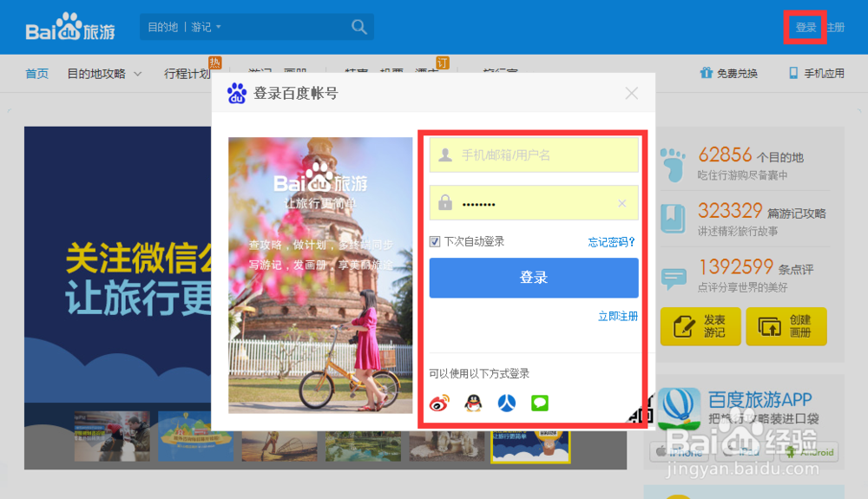Click the Baidu paw icon in dialog title

(x=236, y=93)
